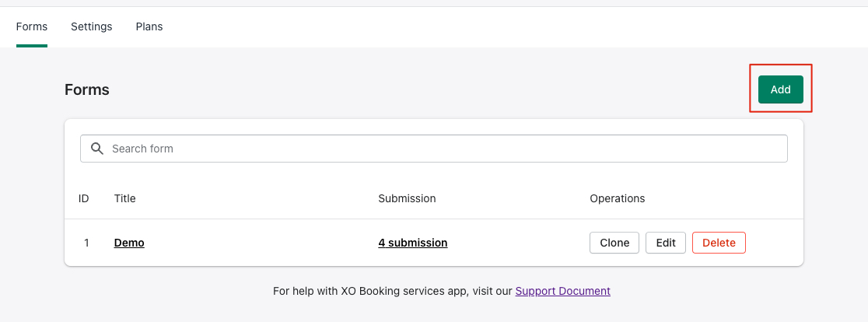View the 4 submission link

tap(413, 243)
